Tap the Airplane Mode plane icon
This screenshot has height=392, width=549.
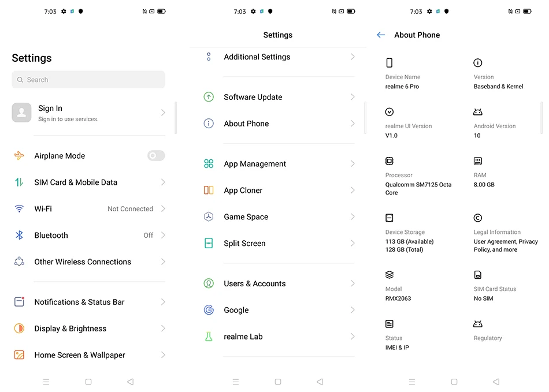click(19, 156)
